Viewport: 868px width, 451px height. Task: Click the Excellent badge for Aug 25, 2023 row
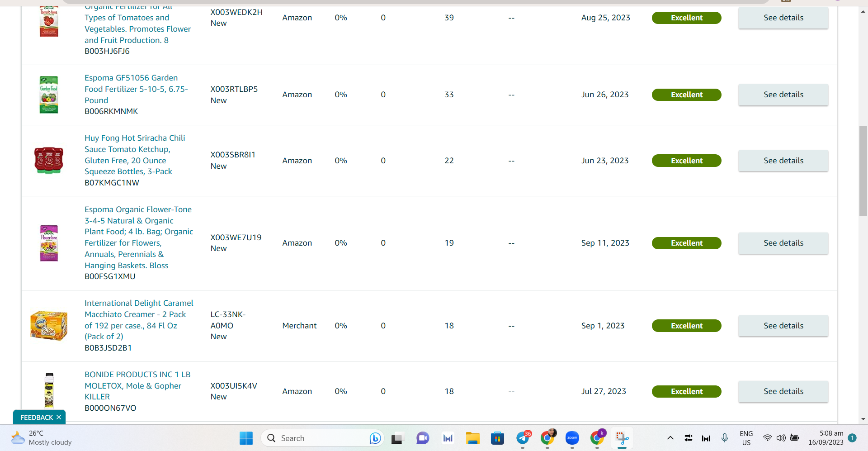[x=686, y=18]
